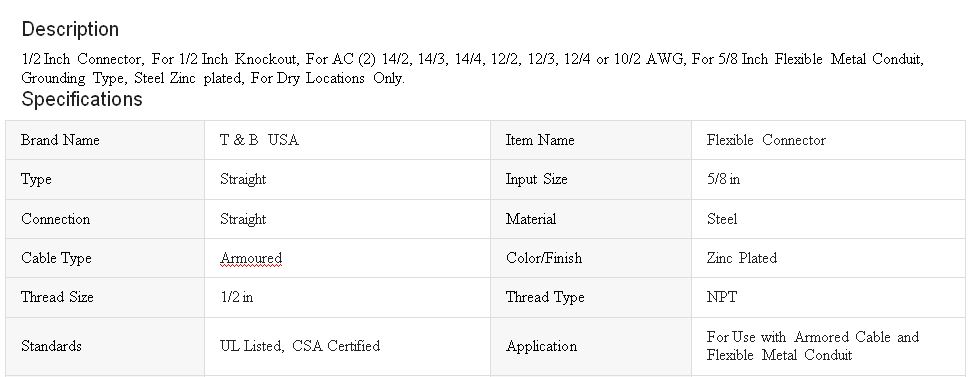
Task: Click the Steel value cell
Action: pos(828,219)
